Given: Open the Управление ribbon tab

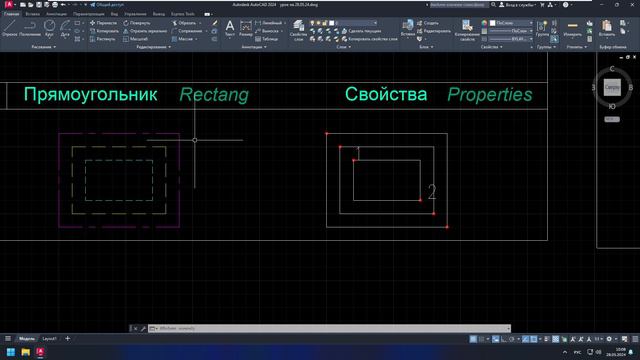Looking at the screenshot, I should pos(135,14).
